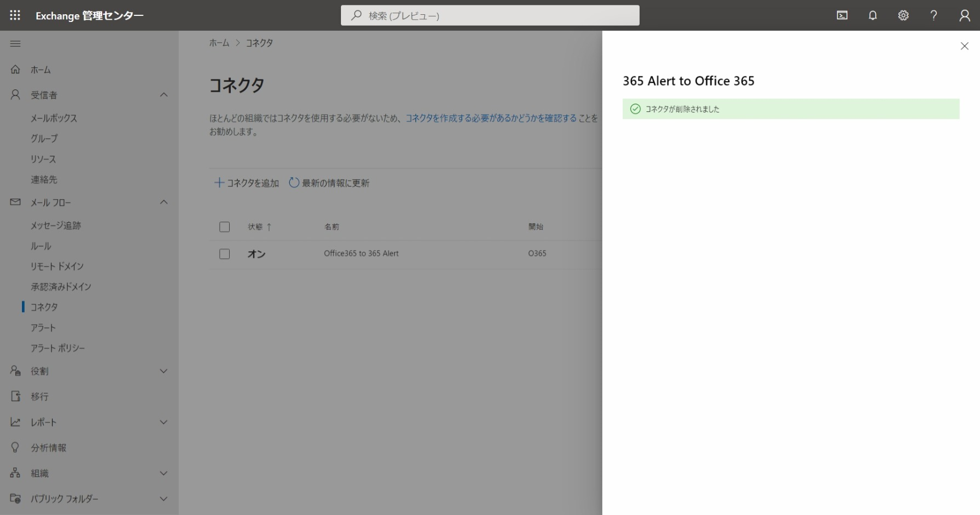Open Cloud Shell terminal icon in header

coord(842,15)
